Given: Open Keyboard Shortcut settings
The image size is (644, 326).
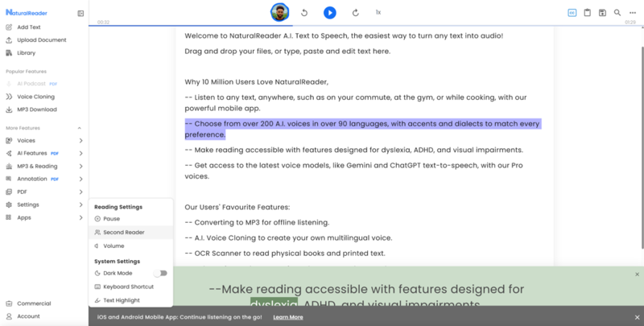Looking at the screenshot, I should [x=130, y=287].
